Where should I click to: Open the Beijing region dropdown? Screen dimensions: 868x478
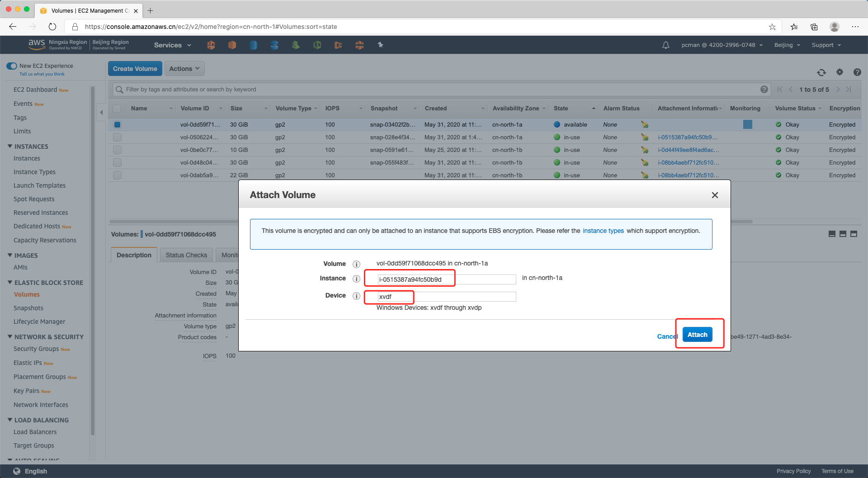pyautogui.click(x=787, y=45)
